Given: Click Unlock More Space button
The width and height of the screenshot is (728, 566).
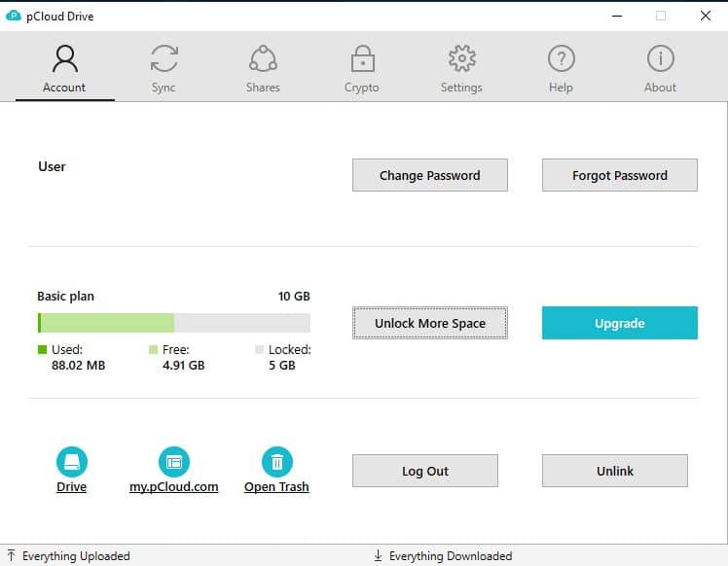Looking at the screenshot, I should click(x=430, y=323).
